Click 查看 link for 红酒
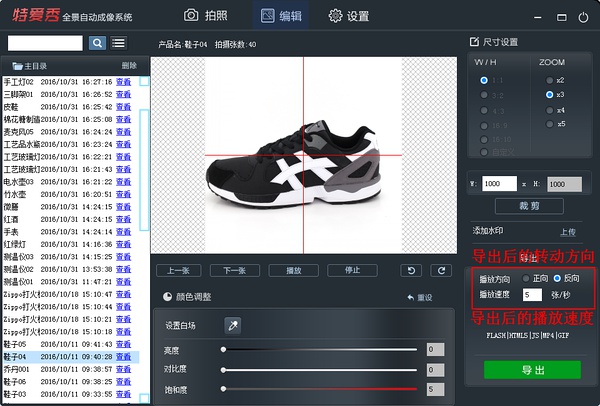This screenshot has height=406, width=600. pos(124,219)
